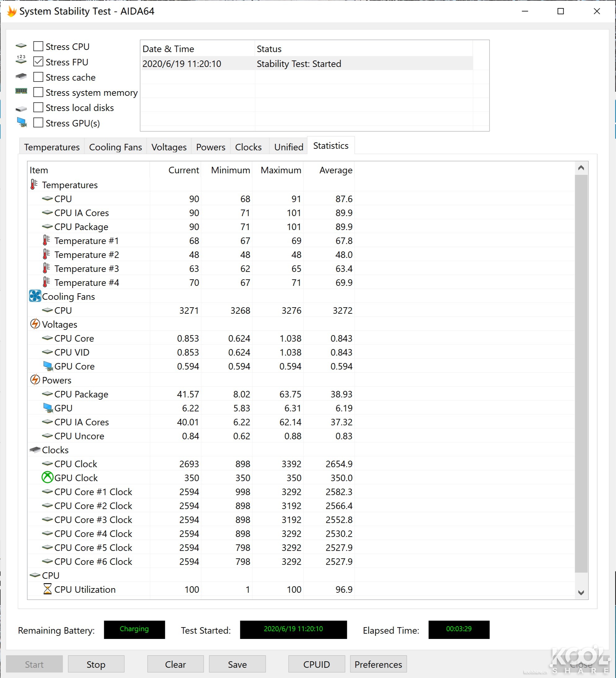
Task: Click the scrollbar down arrow
Action: coord(581,593)
